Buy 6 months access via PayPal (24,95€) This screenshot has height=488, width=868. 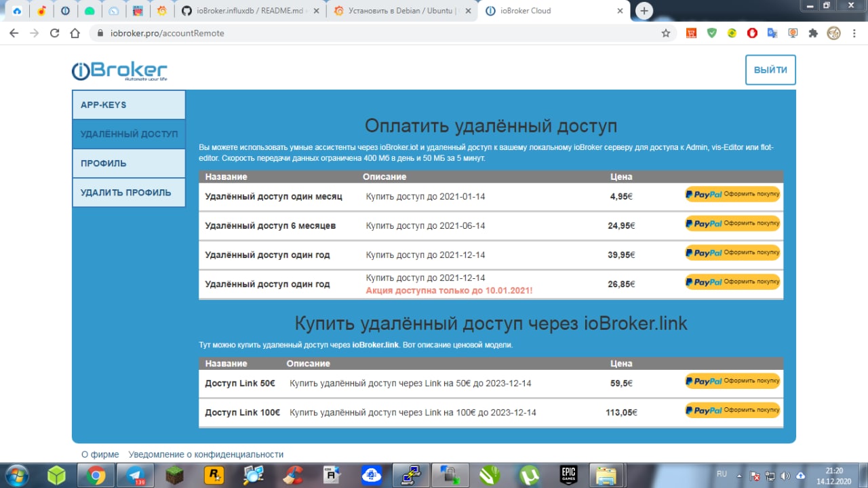pos(732,223)
